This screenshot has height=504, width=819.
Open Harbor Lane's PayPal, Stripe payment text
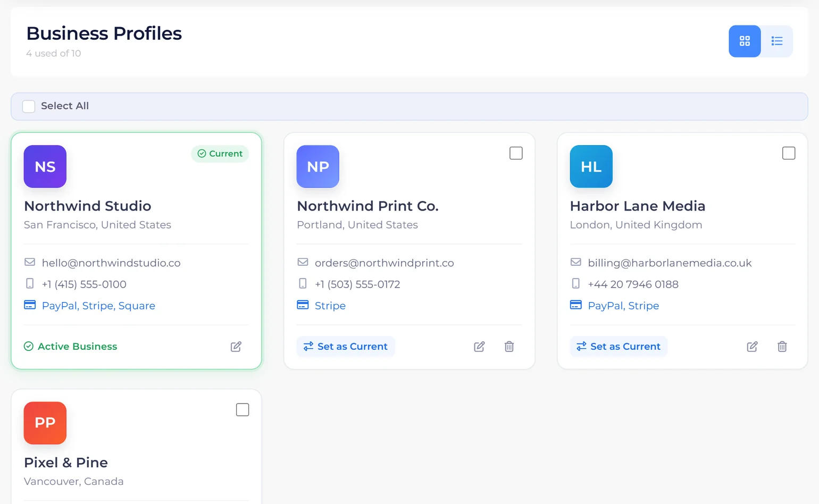[623, 306]
